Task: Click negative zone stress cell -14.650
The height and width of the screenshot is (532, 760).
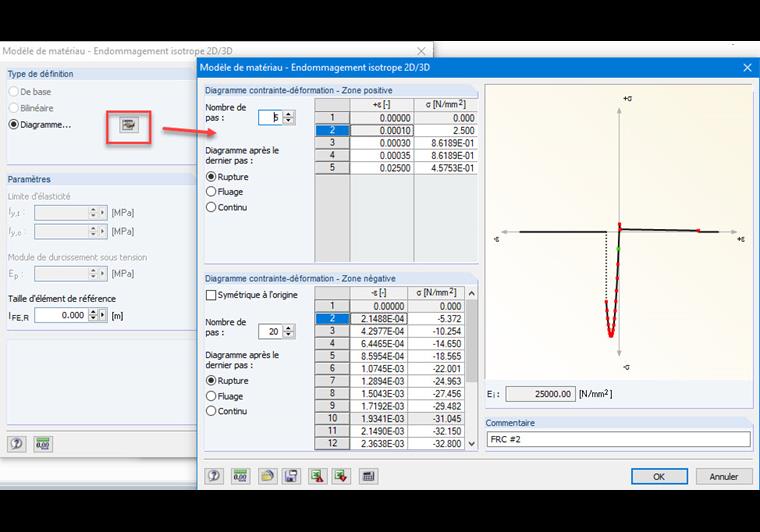Action: 436,344
